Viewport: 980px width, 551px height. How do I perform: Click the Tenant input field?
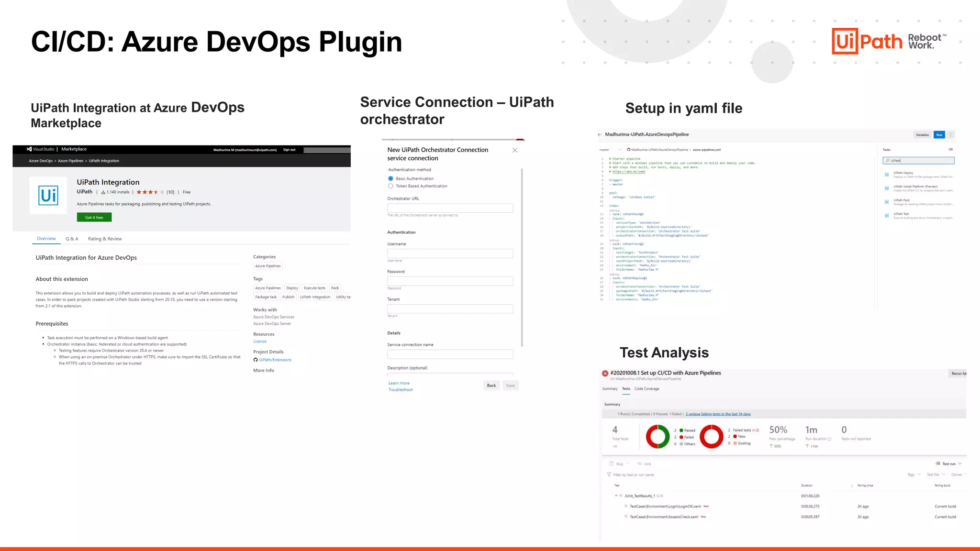point(450,309)
